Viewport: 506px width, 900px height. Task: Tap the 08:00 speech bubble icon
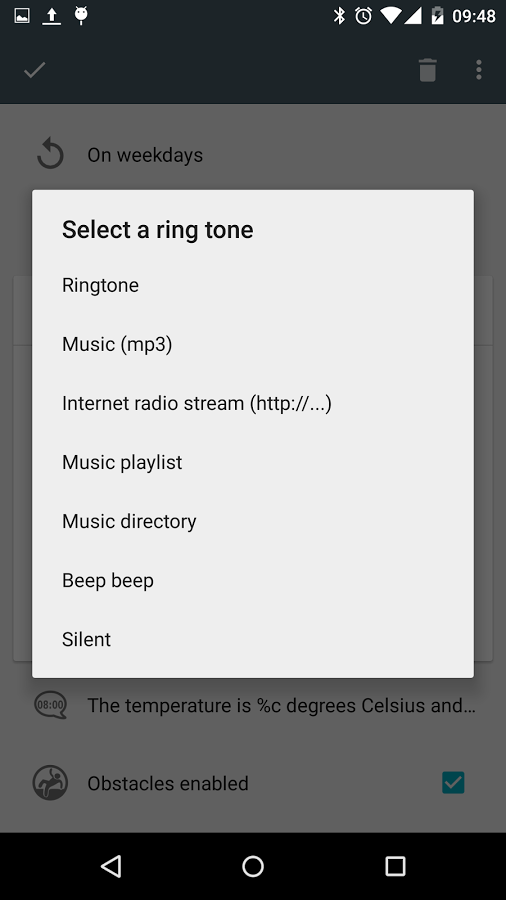[x=50, y=705]
